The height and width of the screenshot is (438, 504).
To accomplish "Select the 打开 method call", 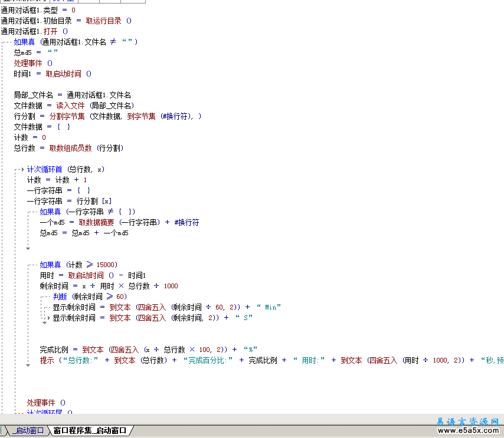I will pos(51,31).
